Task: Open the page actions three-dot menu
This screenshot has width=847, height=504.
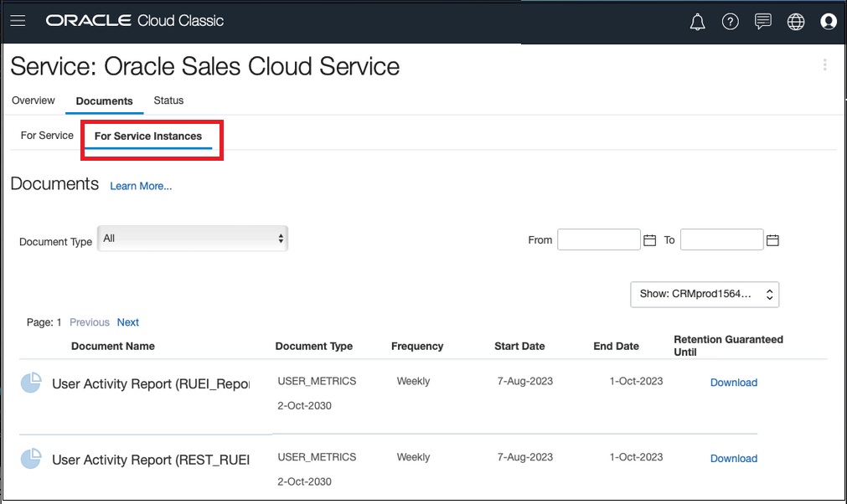Action: [824, 64]
